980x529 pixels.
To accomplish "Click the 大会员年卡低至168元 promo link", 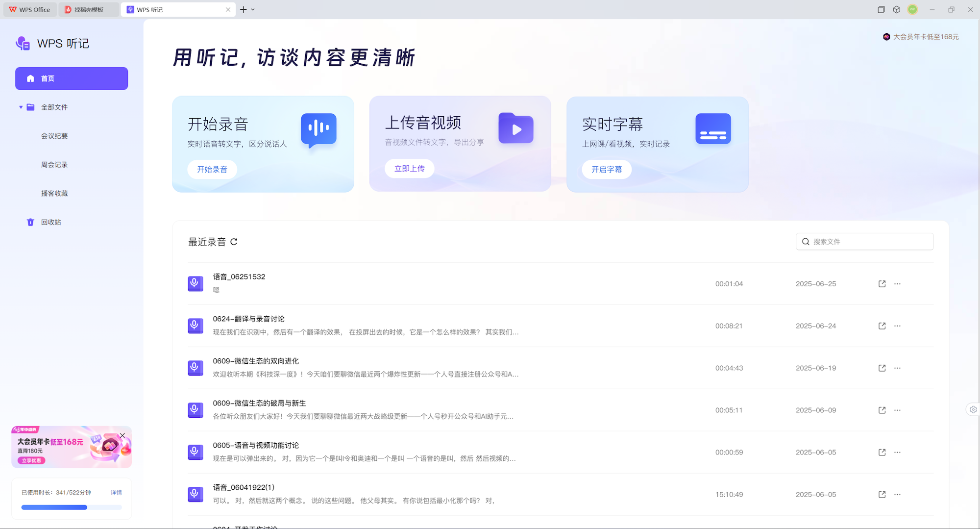I will point(921,37).
